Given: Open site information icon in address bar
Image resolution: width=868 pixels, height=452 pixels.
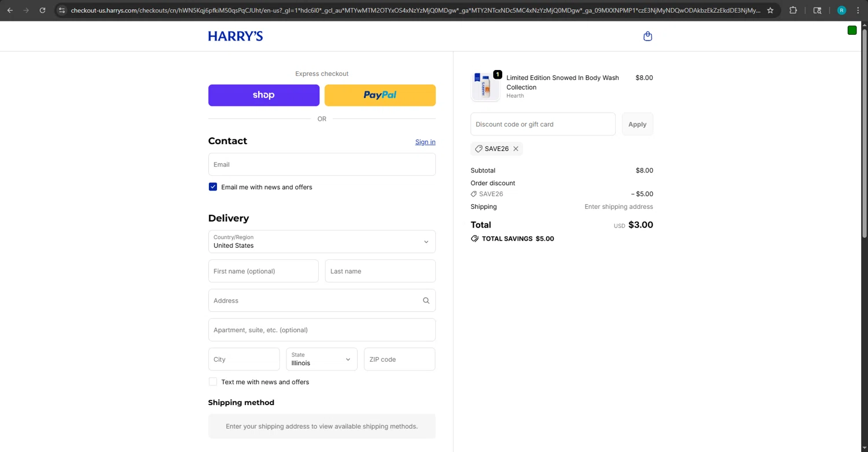Looking at the screenshot, I should click(62, 10).
